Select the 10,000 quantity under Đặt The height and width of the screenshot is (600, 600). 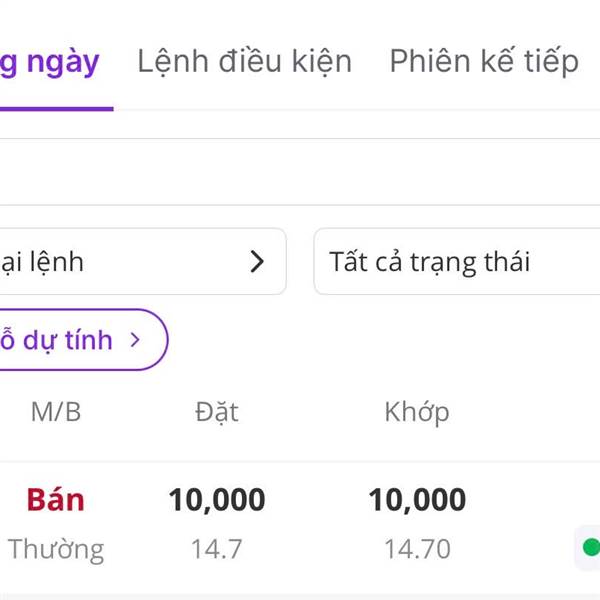click(x=217, y=499)
